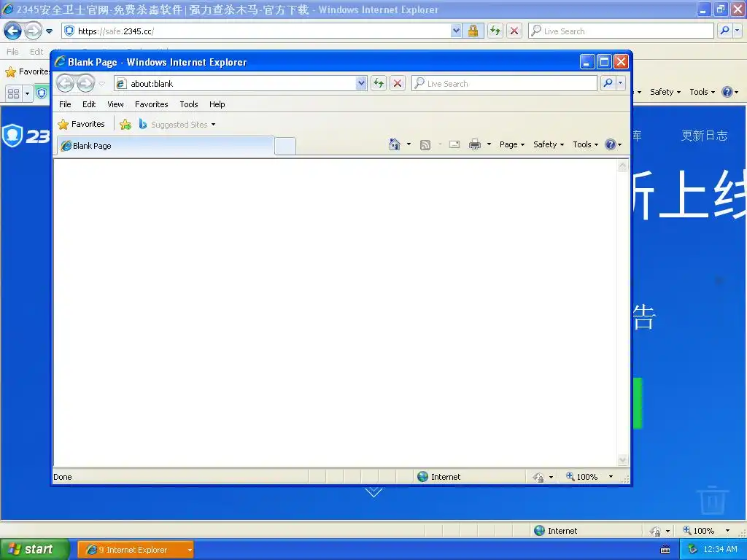Click Protected Mode icon in Blank Page status bar
Screen dimensions: 747x560
tap(538, 477)
